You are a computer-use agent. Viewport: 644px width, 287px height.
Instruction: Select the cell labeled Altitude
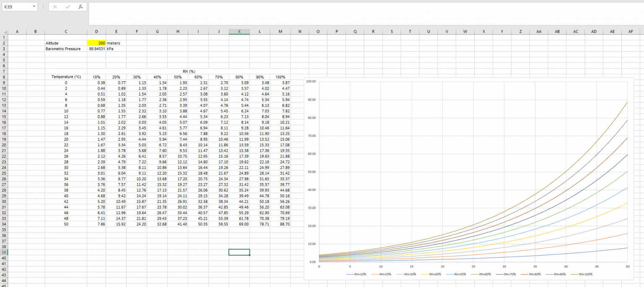66,43
